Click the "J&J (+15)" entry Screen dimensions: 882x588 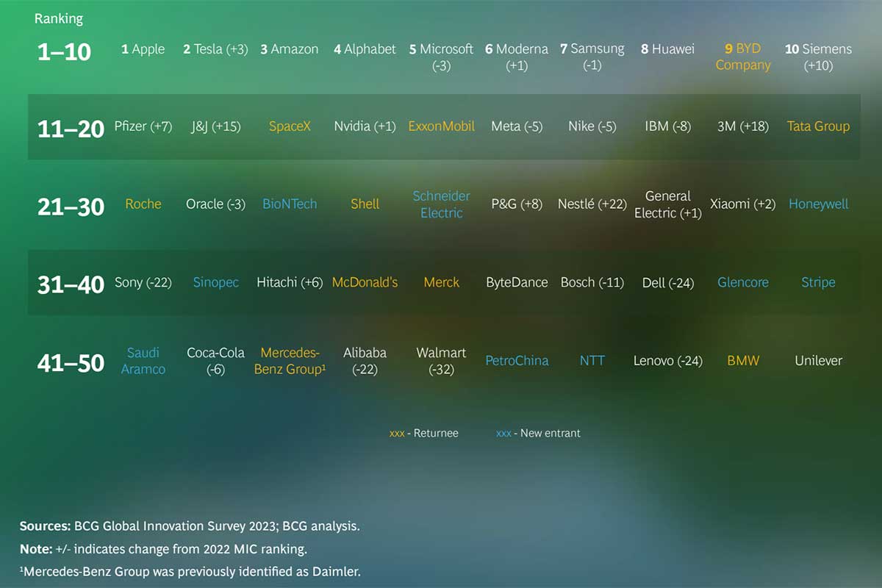coord(216,126)
